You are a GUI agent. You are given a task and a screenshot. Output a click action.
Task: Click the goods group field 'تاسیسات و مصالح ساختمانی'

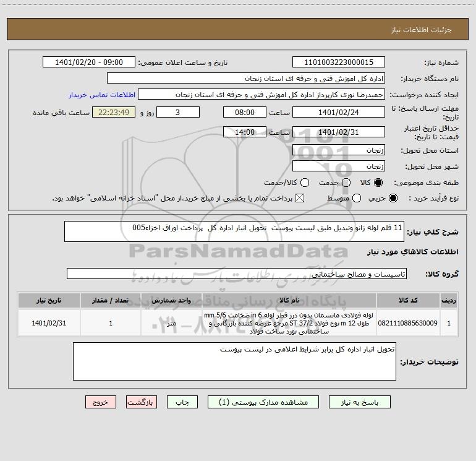237,274
